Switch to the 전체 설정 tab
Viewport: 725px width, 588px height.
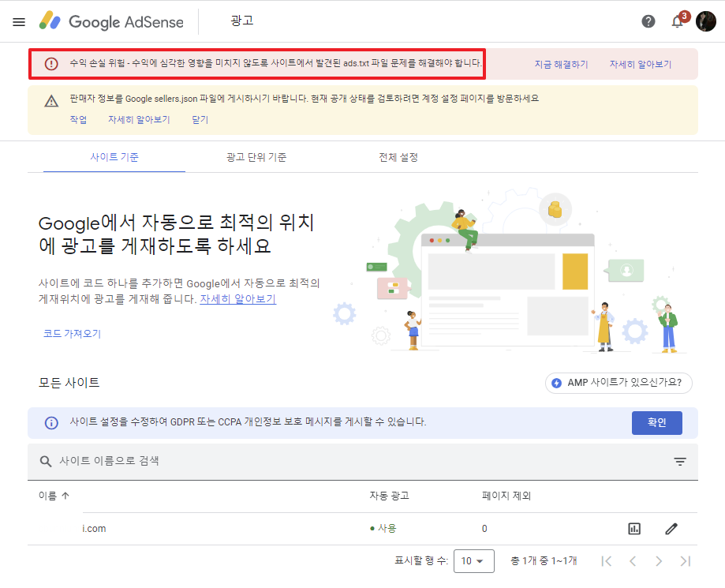point(398,157)
